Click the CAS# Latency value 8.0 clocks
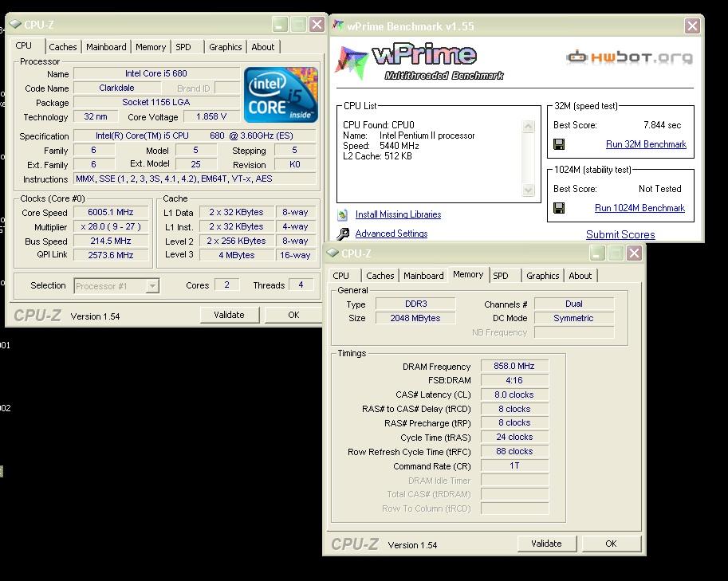The width and height of the screenshot is (728, 581). 514,395
